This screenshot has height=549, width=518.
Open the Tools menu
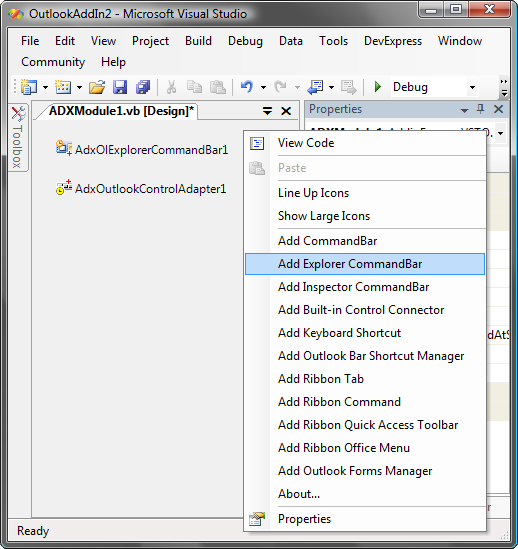pos(333,41)
